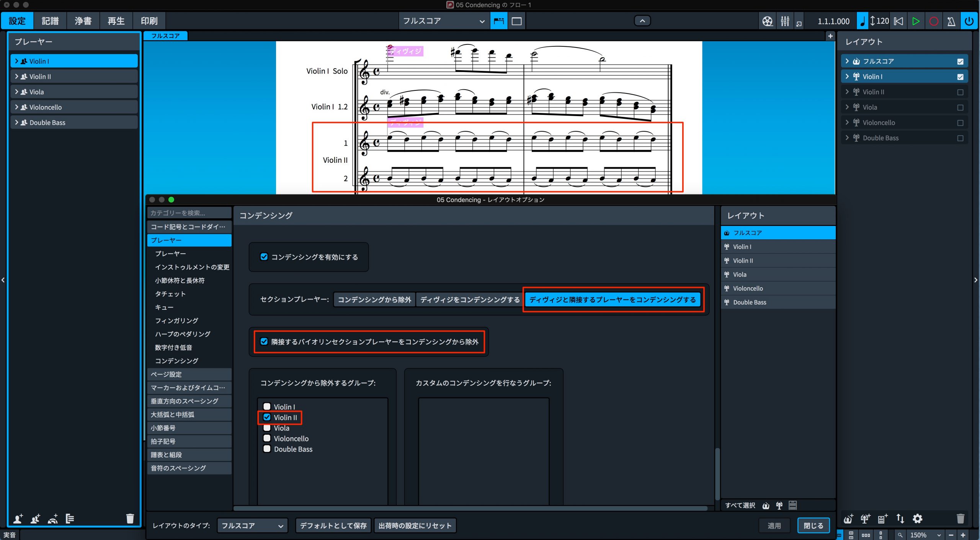Click the カテゴリーを検索 search field
Viewport: 980px width, 540px height.
coord(189,213)
